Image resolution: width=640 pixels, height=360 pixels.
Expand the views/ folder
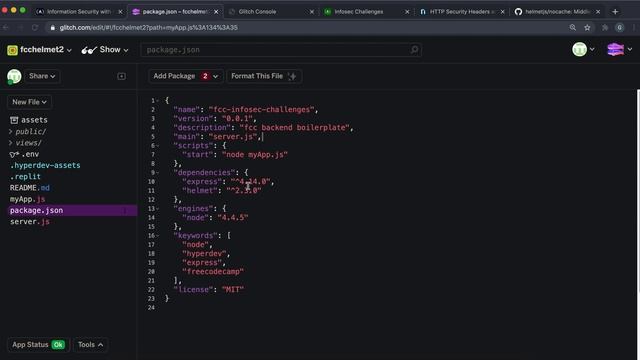click(25, 143)
